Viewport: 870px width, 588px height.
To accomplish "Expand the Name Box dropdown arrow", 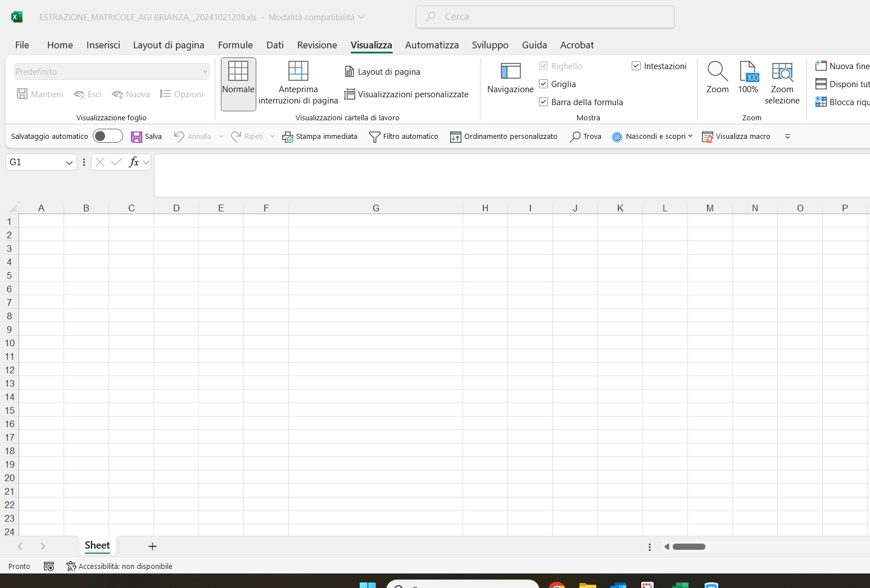I will pos(69,162).
